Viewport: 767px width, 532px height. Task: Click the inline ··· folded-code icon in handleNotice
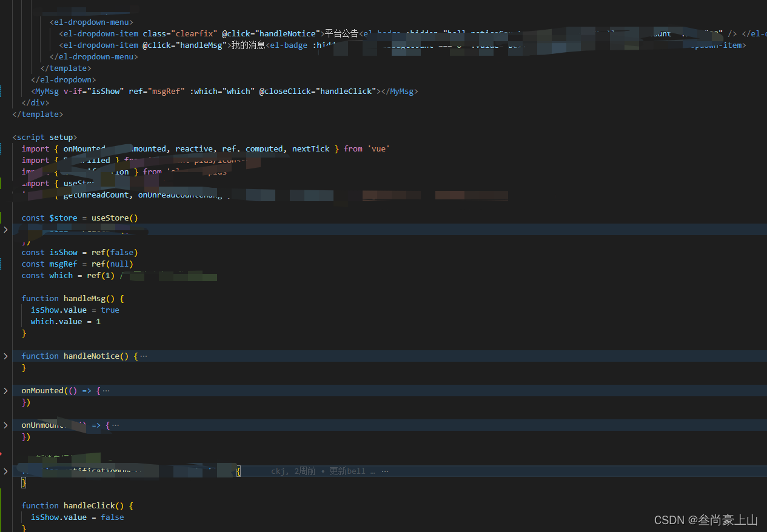pyautogui.click(x=145, y=356)
